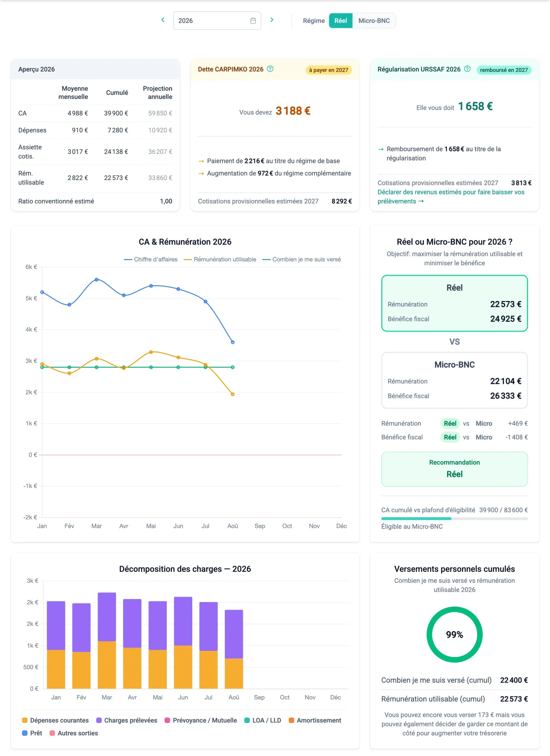Click the '-1 408 €' Bénéfice fiscal difference
The width and height of the screenshot is (550, 756).
[517, 437]
